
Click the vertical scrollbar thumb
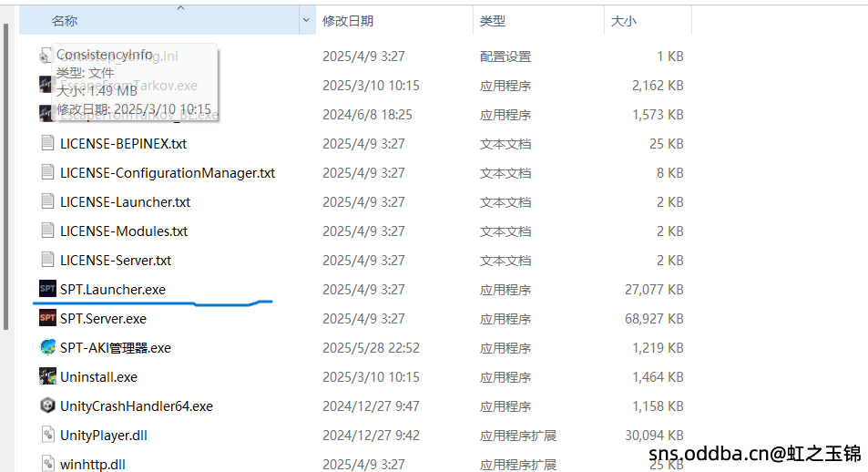(x=5, y=176)
